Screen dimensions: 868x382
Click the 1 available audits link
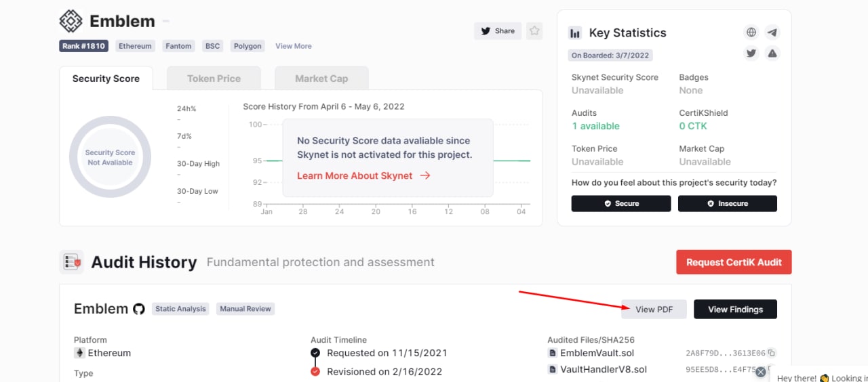(595, 126)
